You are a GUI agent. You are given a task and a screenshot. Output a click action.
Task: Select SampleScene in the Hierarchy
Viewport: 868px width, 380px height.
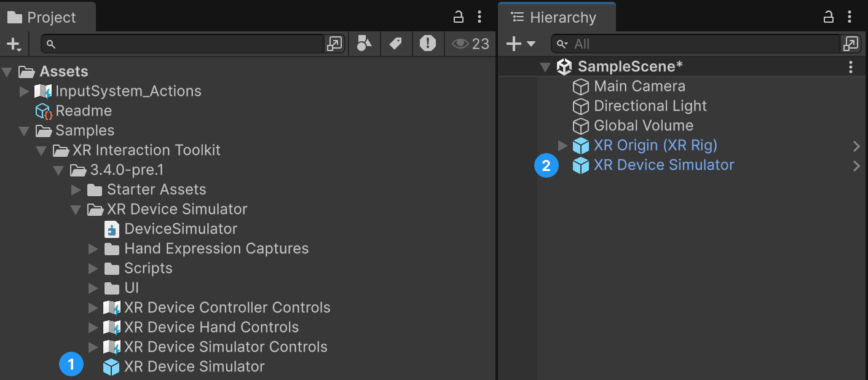pyautogui.click(x=631, y=66)
